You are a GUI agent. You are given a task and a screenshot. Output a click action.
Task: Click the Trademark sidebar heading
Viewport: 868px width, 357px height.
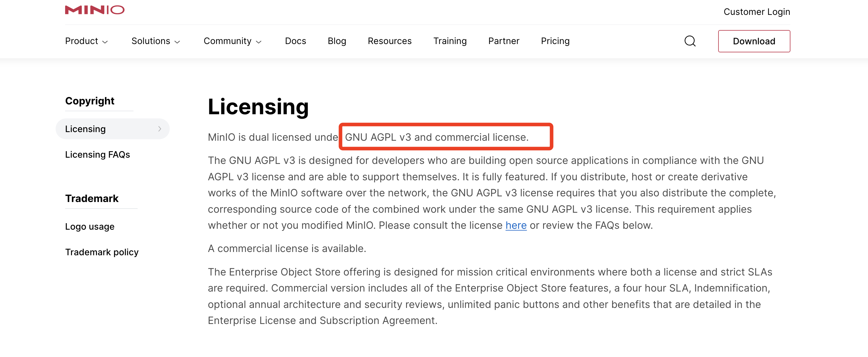tap(92, 198)
